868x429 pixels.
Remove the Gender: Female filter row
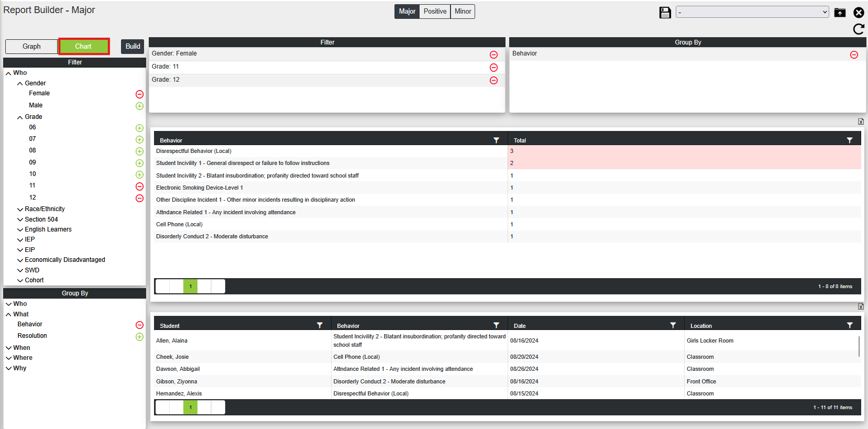point(493,54)
